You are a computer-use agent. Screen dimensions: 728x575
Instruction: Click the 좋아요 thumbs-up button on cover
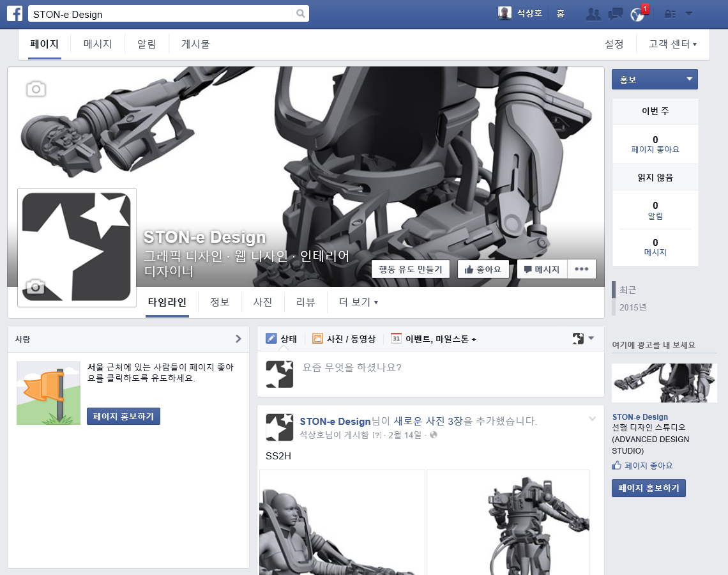pos(483,270)
